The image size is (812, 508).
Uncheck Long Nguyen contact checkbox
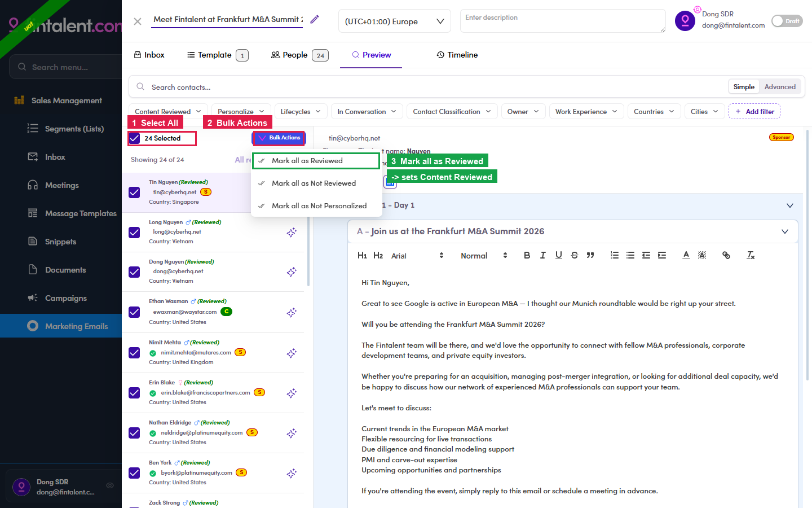[134, 233]
